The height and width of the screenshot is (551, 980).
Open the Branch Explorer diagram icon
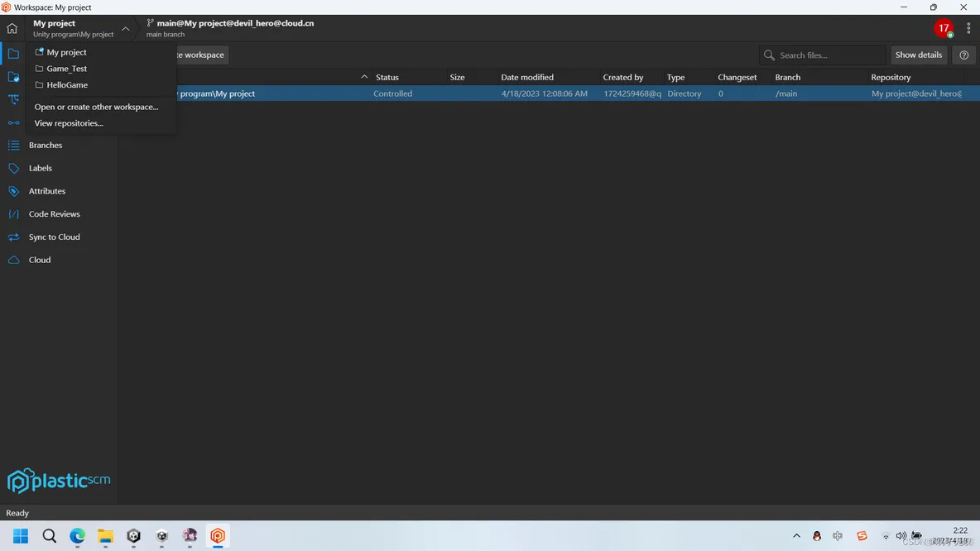click(x=13, y=100)
